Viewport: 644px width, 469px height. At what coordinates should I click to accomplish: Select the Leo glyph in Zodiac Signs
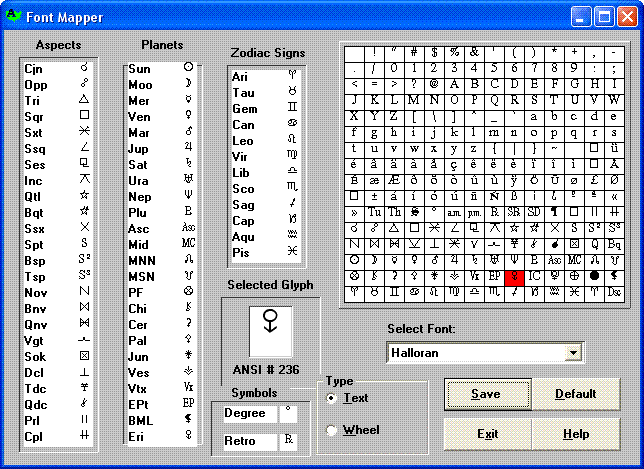[291, 140]
